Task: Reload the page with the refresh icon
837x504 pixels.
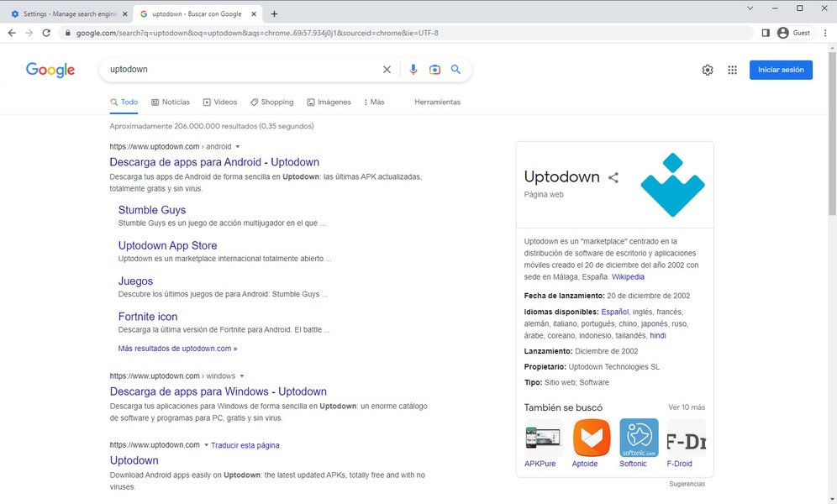Action: click(47, 33)
